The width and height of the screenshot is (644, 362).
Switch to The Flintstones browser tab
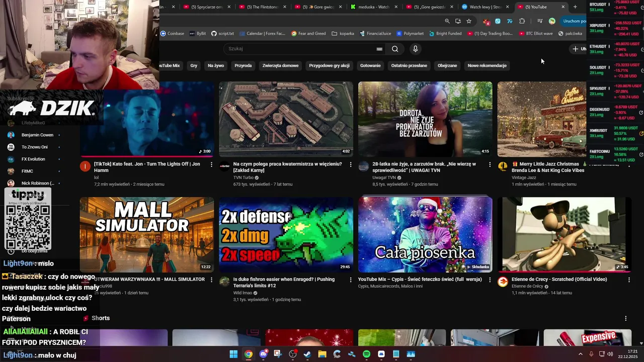263,7
